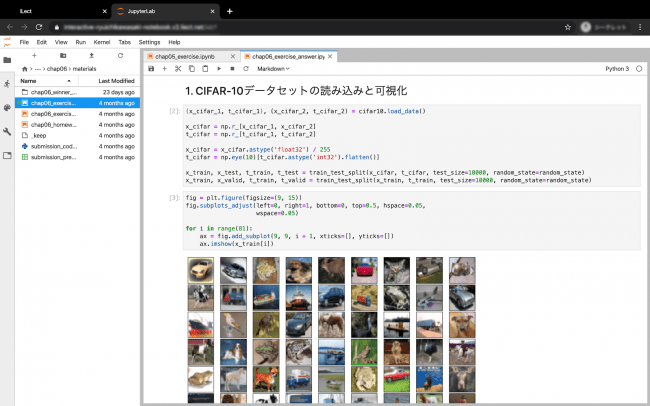Open a new browser tab

[x=229, y=11]
